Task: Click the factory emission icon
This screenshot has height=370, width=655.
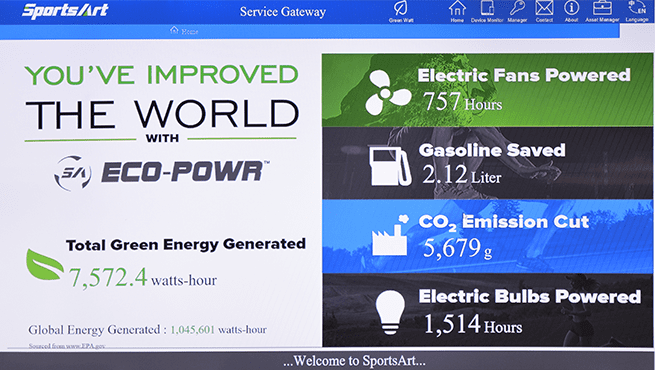Action: click(389, 236)
